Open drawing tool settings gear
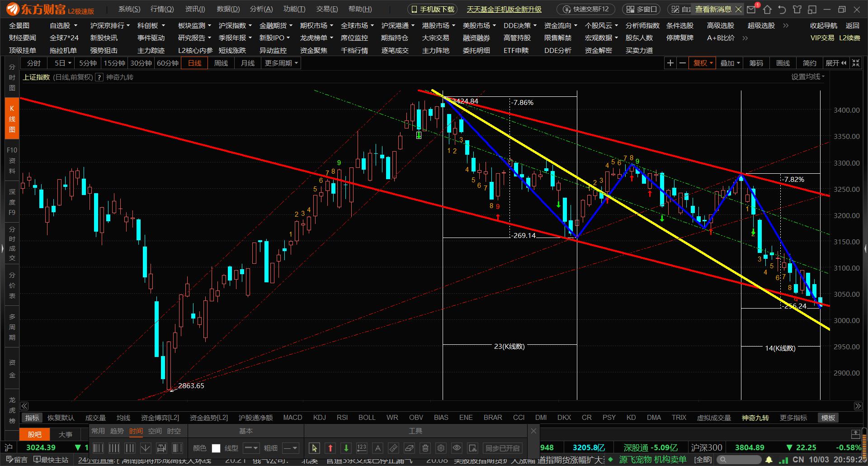The height and width of the screenshot is (466, 868). (x=441, y=448)
